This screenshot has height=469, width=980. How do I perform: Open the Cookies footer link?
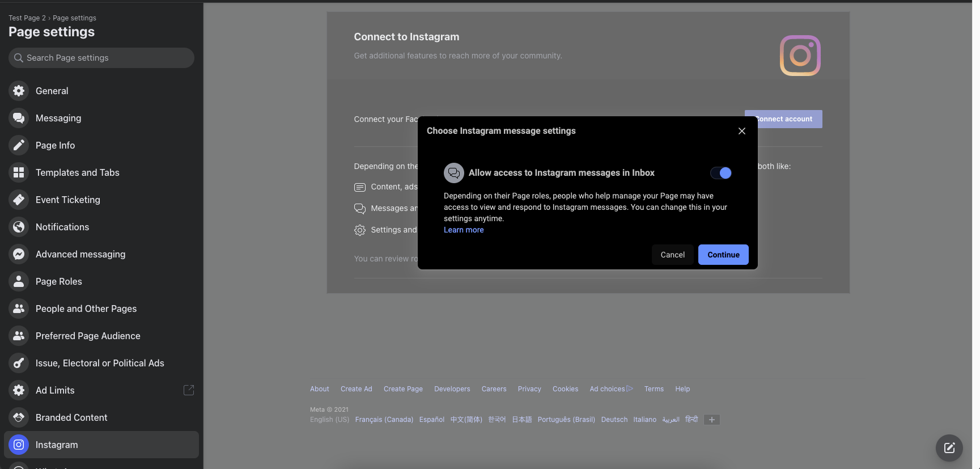(566, 389)
